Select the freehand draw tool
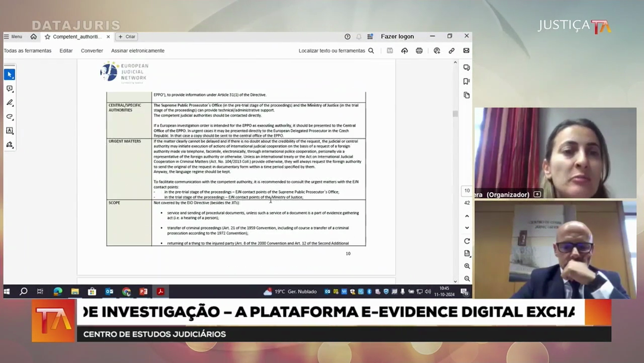The width and height of the screenshot is (644, 363). [10, 116]
